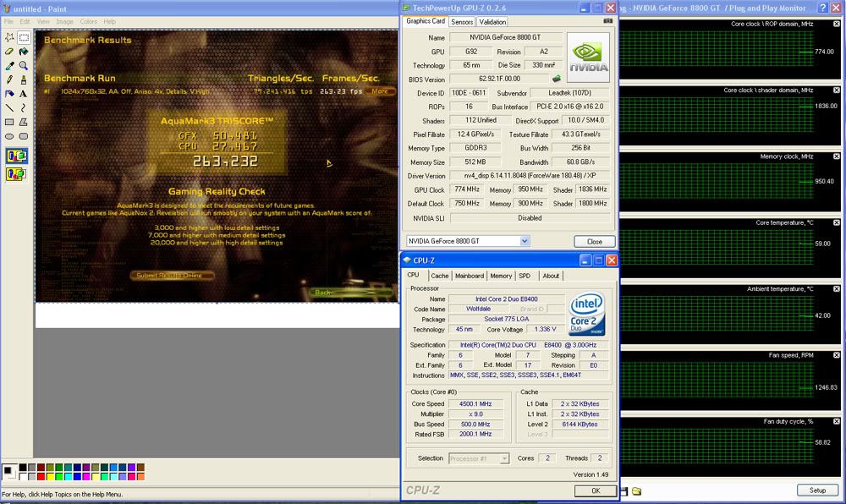Click the foreground/background color indicator box
846x504 pixels.
pyautogui.click(x=9, y=472)
